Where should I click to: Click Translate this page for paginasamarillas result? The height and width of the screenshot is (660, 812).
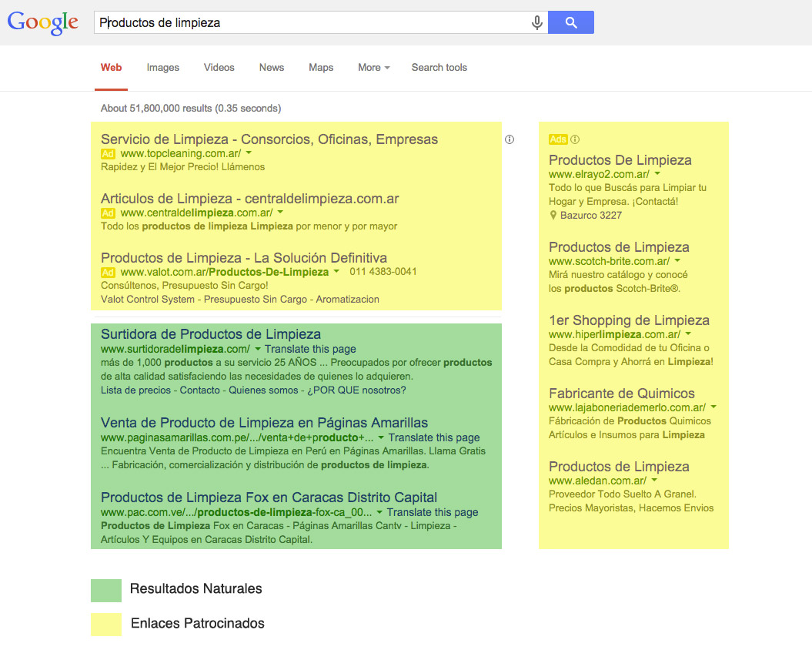[x=434, y=437]
